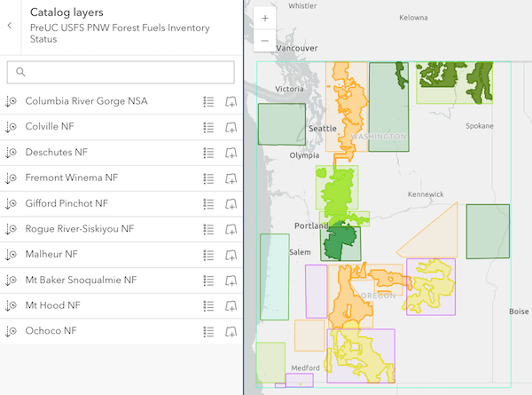Screen dimensions: 532x395
Task: Click the layer search input field
Action: tap(121, 72)
